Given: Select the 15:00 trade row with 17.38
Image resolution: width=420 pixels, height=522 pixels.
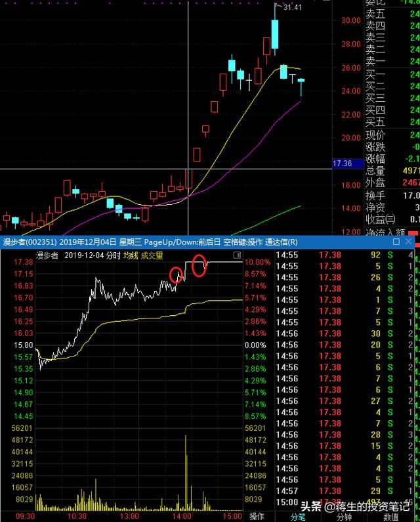Looking at the screenshot, I should pyautogui.click(x=329, y=502).
